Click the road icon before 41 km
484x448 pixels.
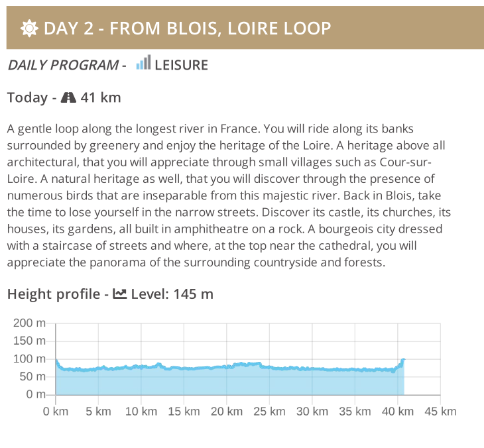[68, 97]
